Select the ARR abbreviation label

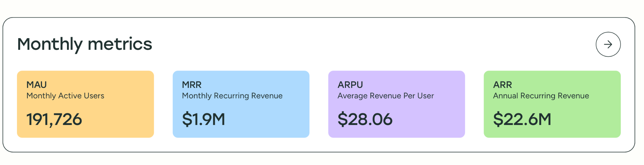point(502,85)
